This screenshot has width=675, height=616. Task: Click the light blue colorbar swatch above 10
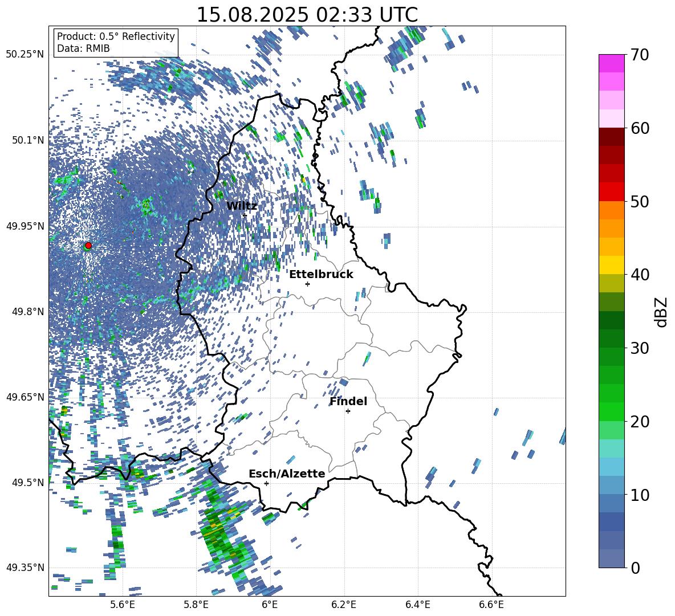pos(611,485)
